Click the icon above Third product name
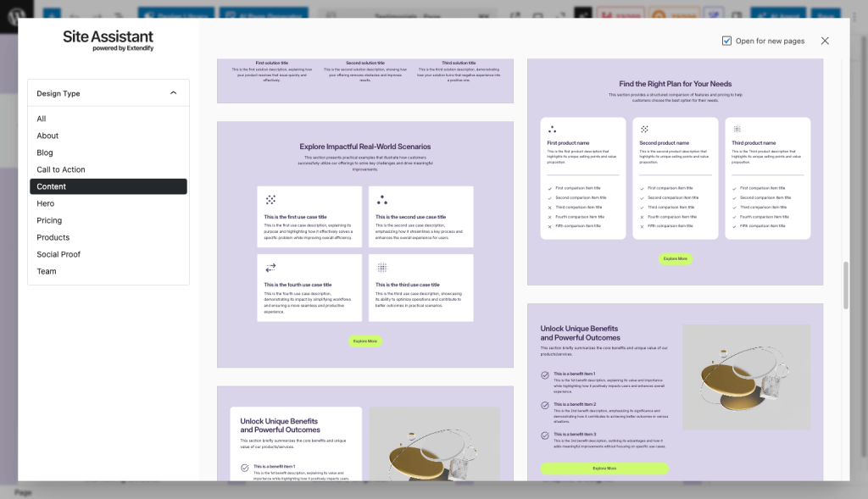The image size is (868, 499). (737, 130)
